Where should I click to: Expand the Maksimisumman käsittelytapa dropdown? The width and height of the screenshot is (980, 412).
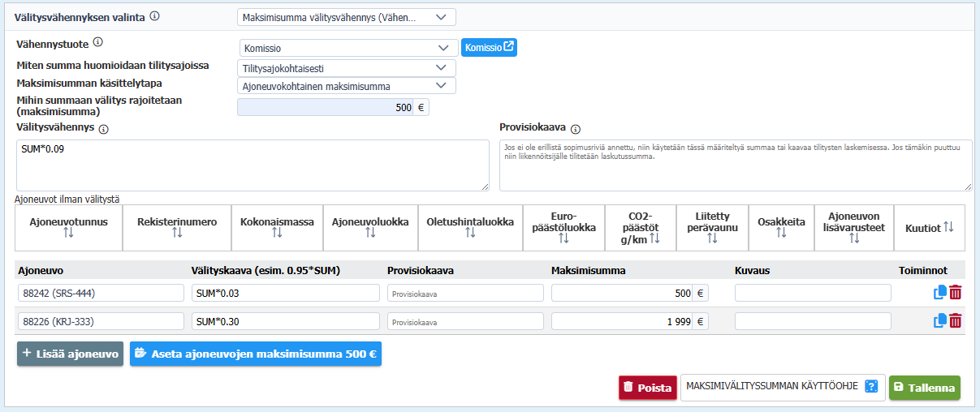coord(347,86)
